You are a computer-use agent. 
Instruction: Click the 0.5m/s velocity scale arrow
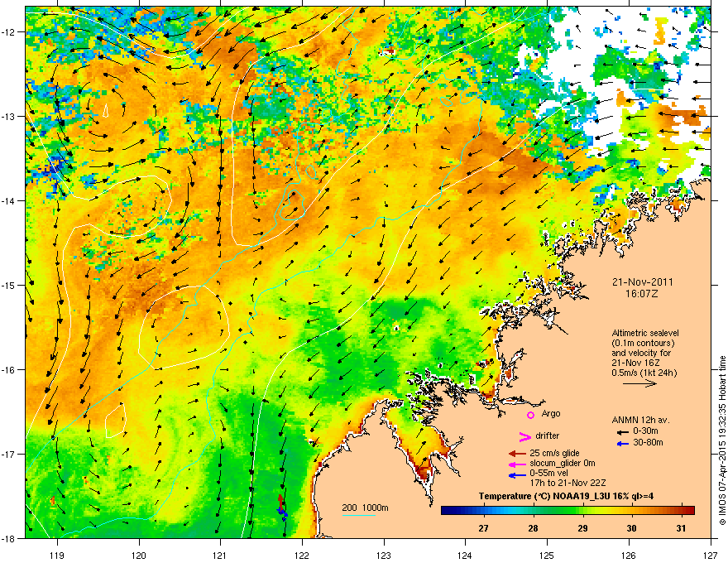click(639, 383)
